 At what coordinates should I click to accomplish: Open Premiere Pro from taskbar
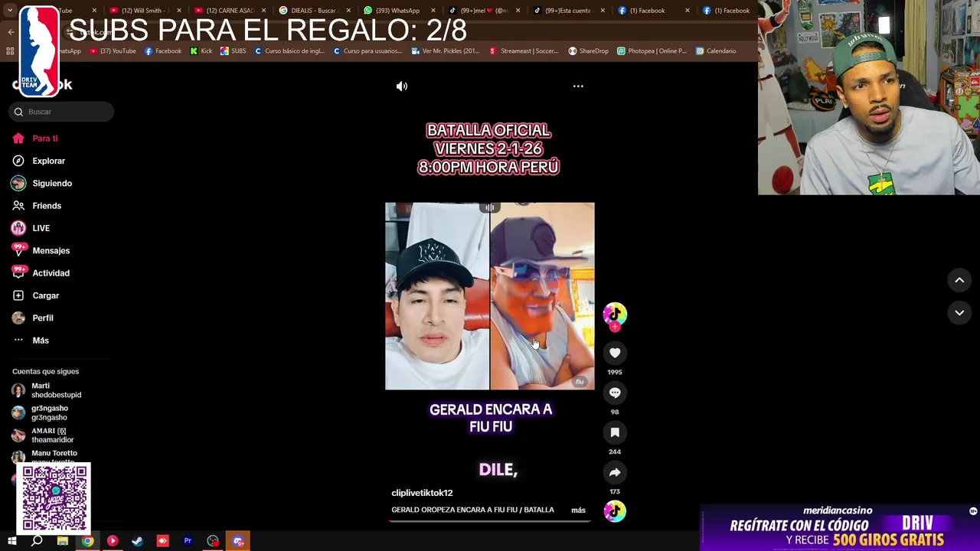tap(188, 541)
